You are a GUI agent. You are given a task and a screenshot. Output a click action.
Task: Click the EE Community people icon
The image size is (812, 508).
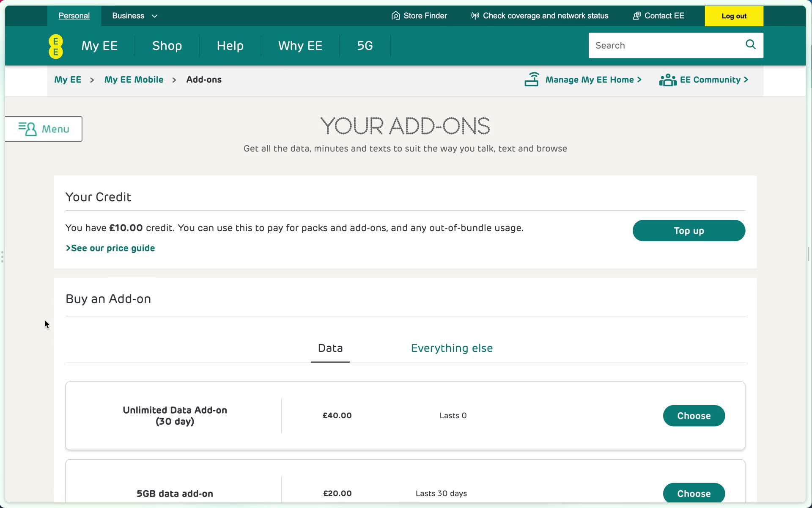click(x=668, y=80)
